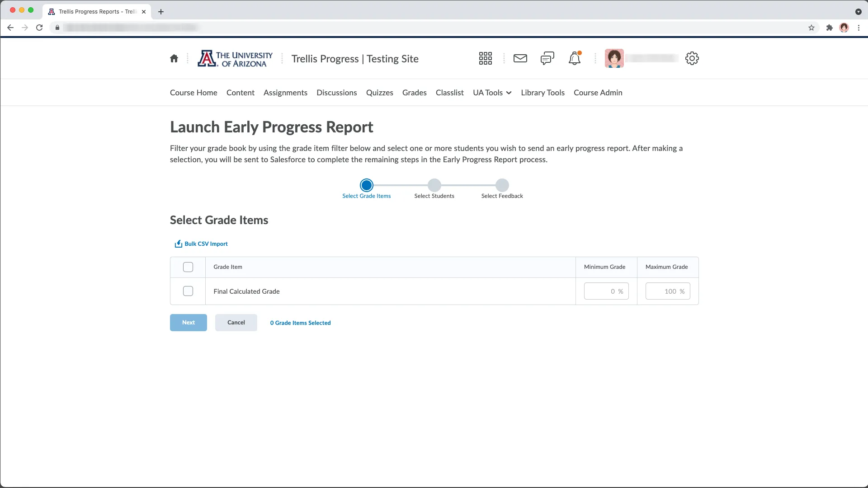
Task: Click the Select Feedback step circle
Action: 502,185
